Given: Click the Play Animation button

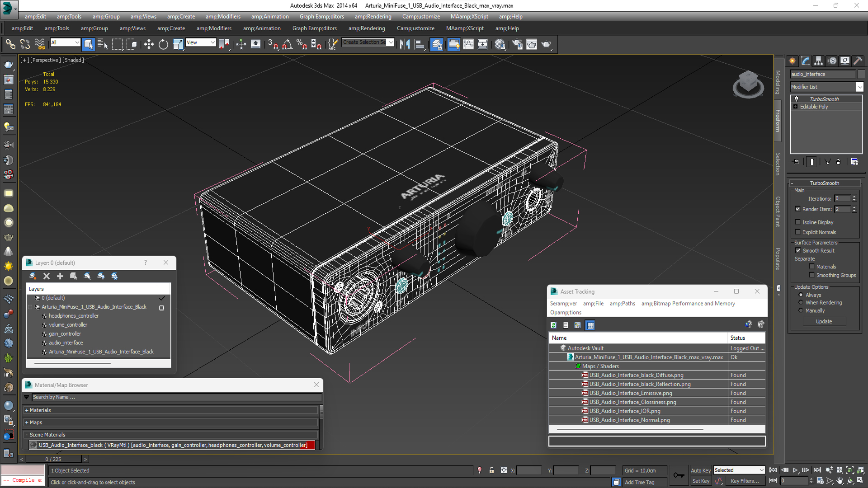Looking at the screenshot, I should (795, 470).
